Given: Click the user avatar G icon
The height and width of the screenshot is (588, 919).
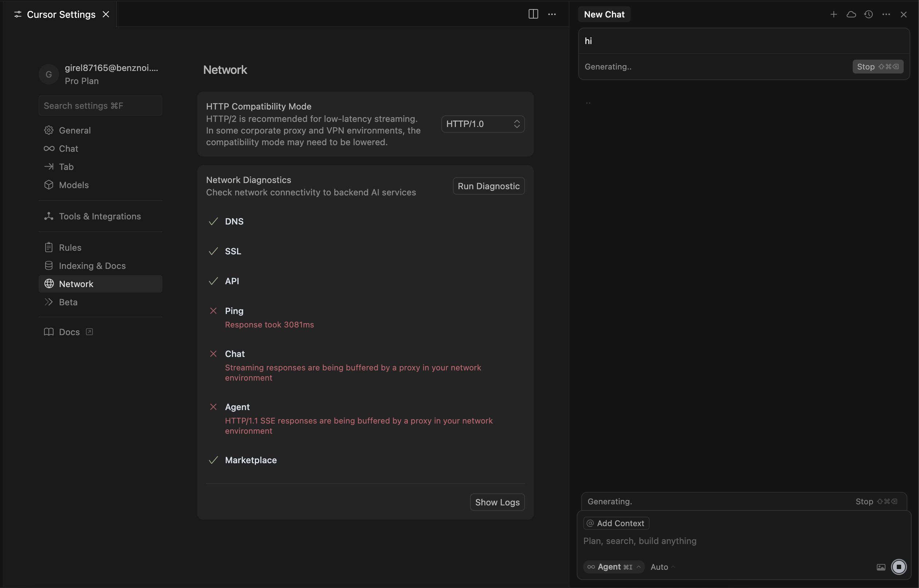Looking at the screenshot, I should coord(48,74).
